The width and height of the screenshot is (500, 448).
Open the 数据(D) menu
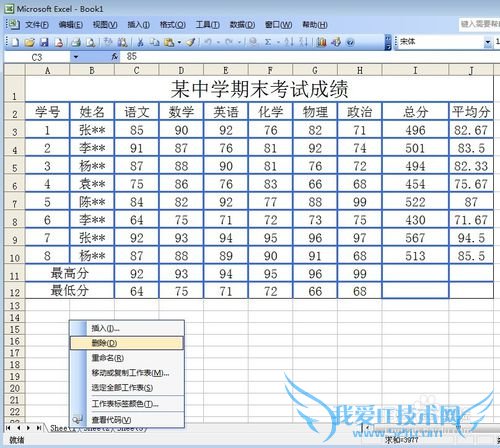pos(242,25)
